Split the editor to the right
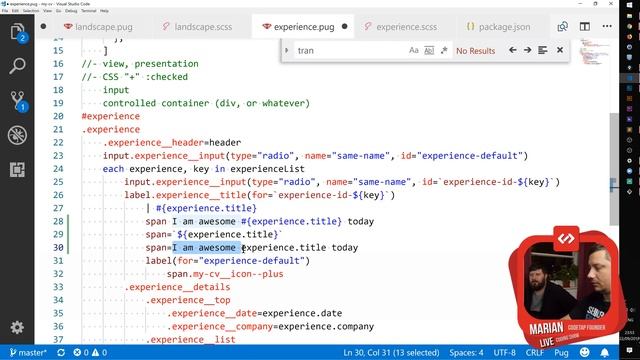Screen dimensions: 640x360 (x=584, y=27)
